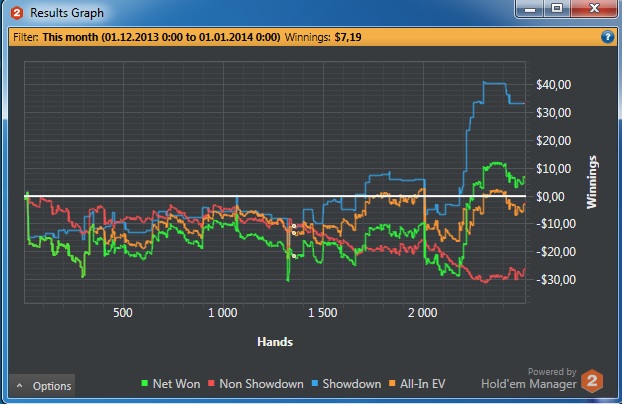Toggle the Net Won series legend
The image size is (622, 404).
point(171,384)
